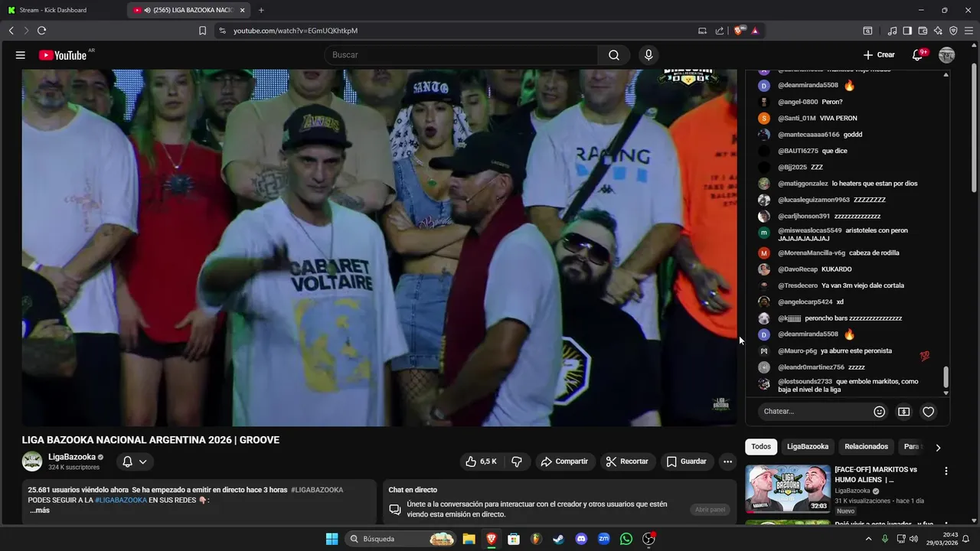The image size is (980, 551).
Task: Open the Windows Start menu
Action: coord(332,539)
